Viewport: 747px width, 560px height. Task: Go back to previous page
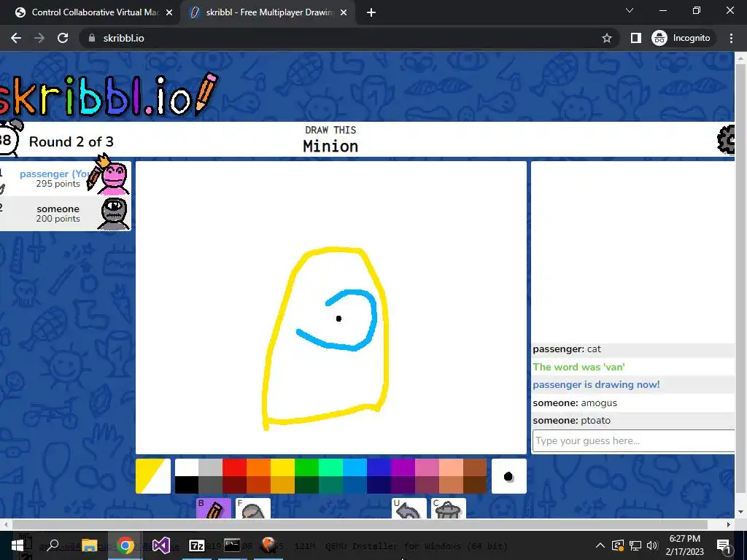(x=16, y=38)
